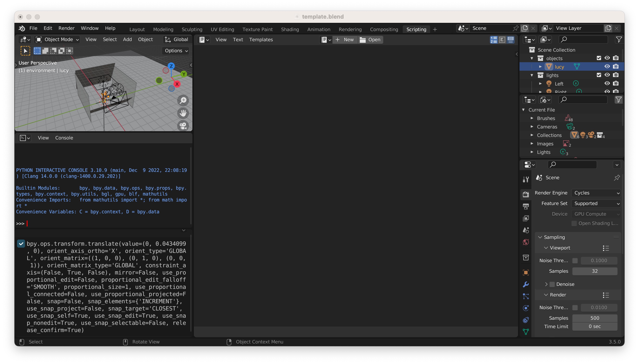The width and height of the screenshot is (639, 364).
Task: Open the World properties tab icon
Action: tap(526, 242)
